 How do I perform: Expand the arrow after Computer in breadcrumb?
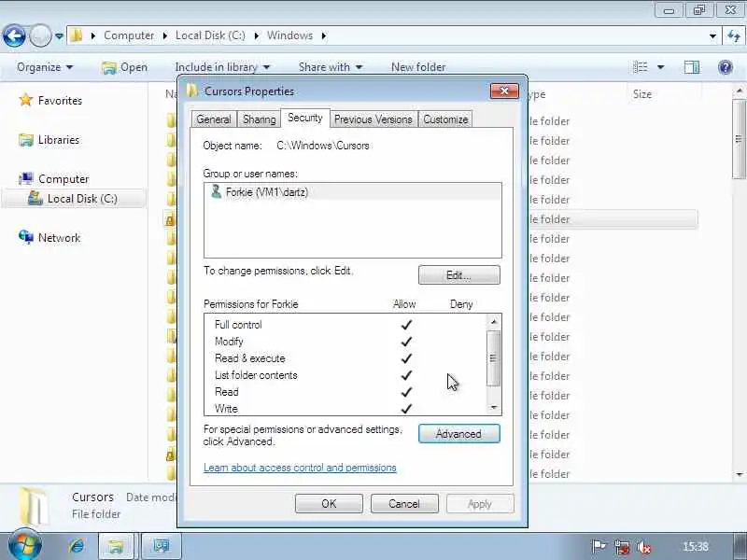165,35
